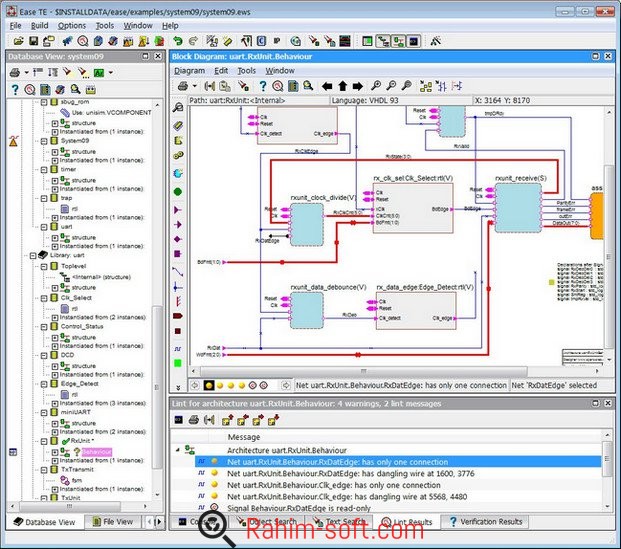Toggle the hierarchy view button in main toolbar

point(383,41)
